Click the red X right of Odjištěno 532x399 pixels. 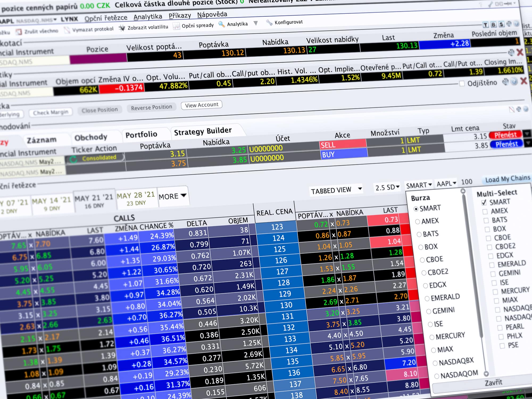pyautogui.click(x=523, y=81)
